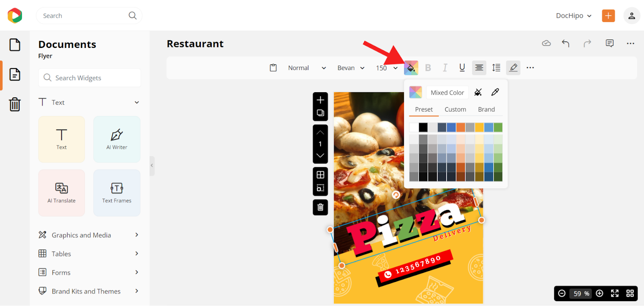This screenshot has height=306, width=644.
Task: Add a new page with the plus icon
Action: pyautogui.click(x=320, y=100)
